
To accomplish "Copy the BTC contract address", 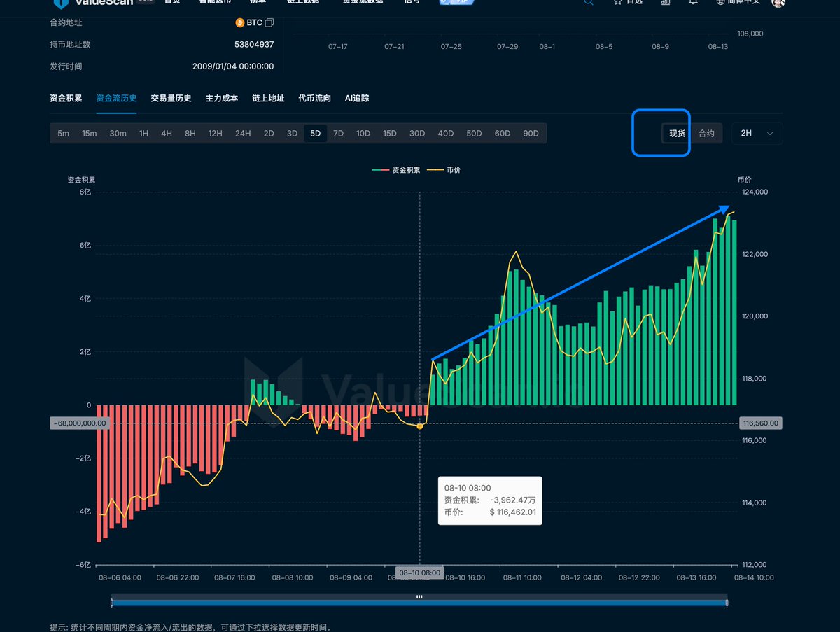I will tap(269, 23).
